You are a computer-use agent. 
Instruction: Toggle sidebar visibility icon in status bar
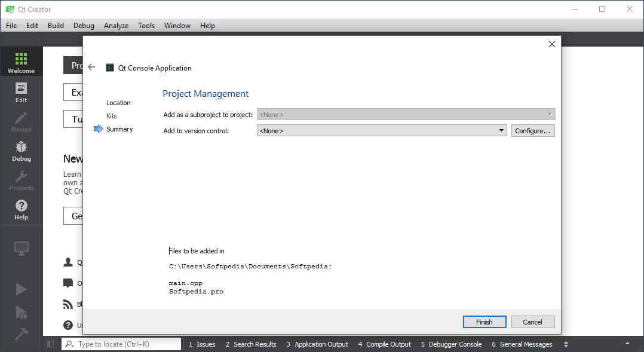(51, 344)
